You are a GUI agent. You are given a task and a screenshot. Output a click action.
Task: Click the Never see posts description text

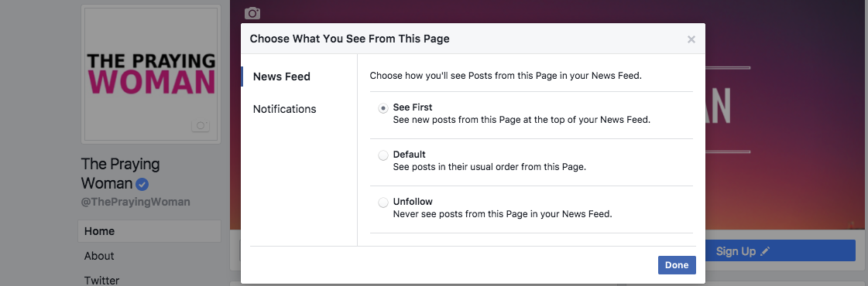(x=503, y=213)
